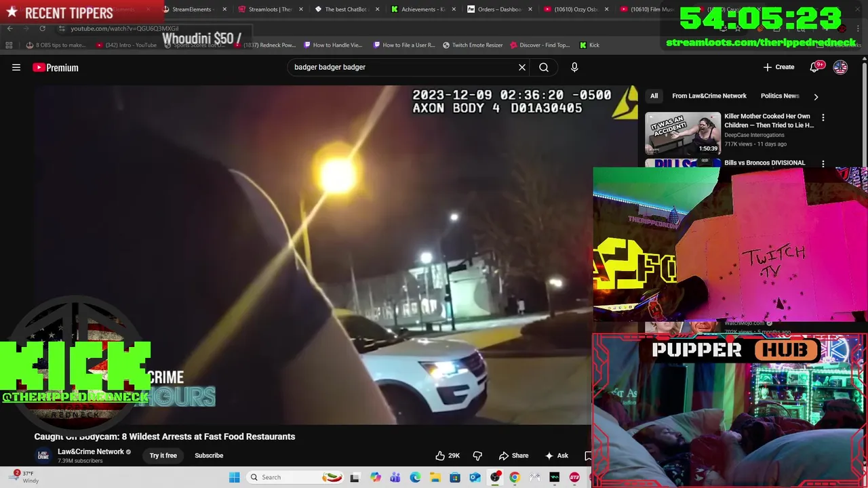The width and height of the screenshot is (868, 488).
Task: Open '8 OBS tips to make...' bookmark
Action: pyautogui.click(x=56, y=45)
